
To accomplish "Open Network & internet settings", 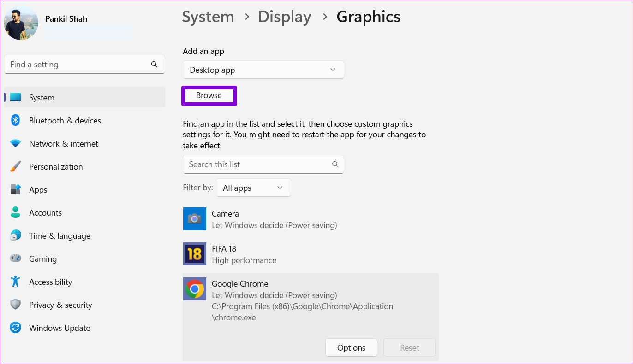I will 84,144.
